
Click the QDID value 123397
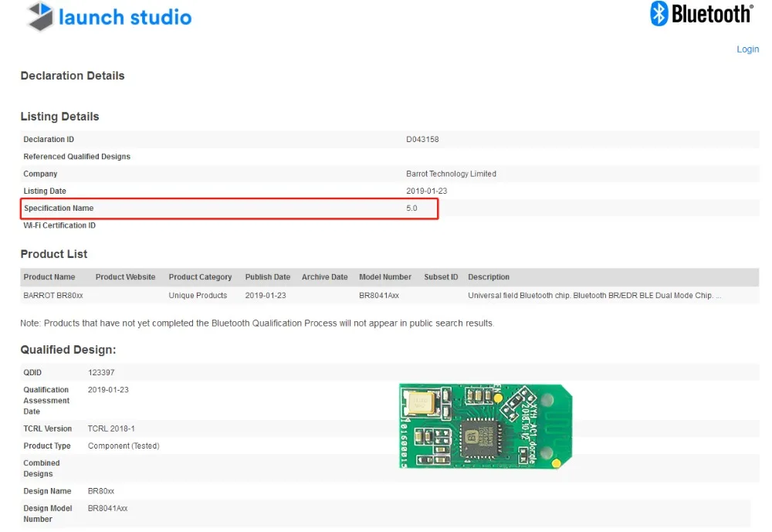[x=101, y=372]
